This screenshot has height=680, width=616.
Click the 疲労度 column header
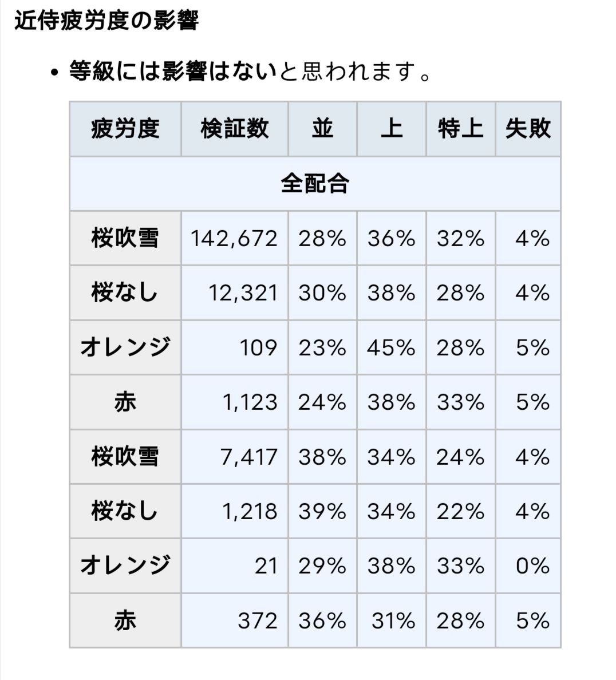pyautogui.click(x=125, y=129)
